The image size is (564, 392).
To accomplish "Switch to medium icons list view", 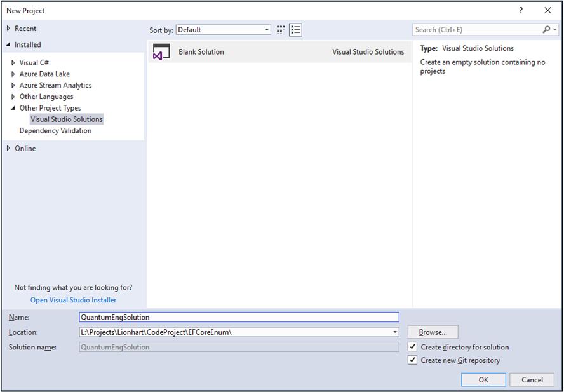I will [295, 30].
